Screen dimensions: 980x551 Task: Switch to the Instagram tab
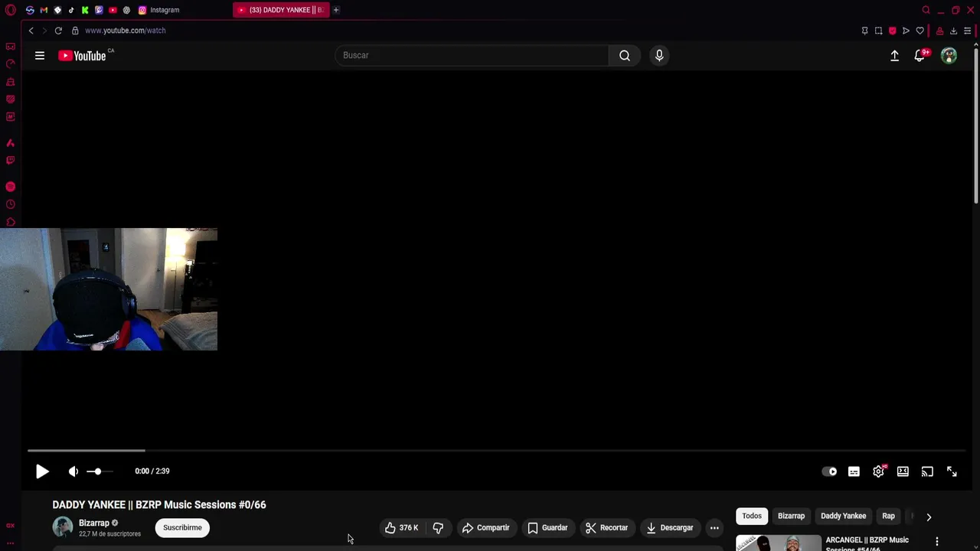pos(159,10)
